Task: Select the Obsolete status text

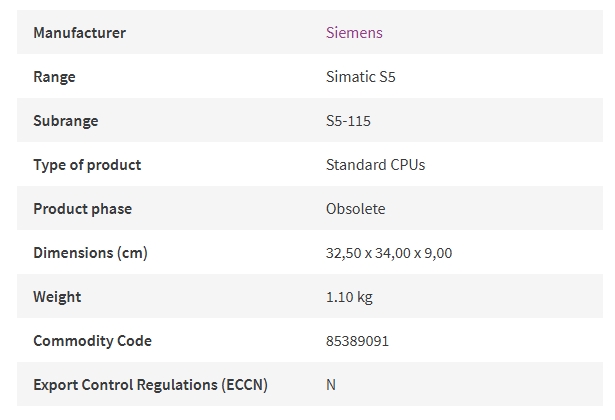Action: tap(355, 209)
